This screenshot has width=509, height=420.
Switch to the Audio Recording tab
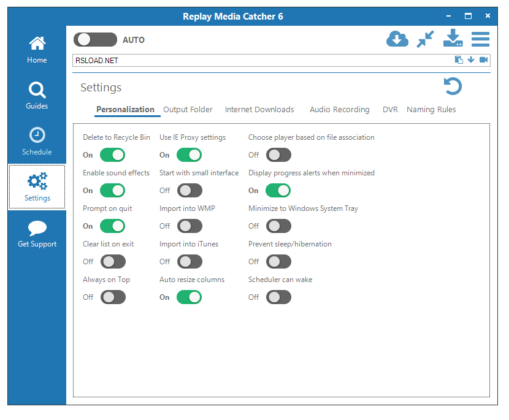[x=339, y=109]
